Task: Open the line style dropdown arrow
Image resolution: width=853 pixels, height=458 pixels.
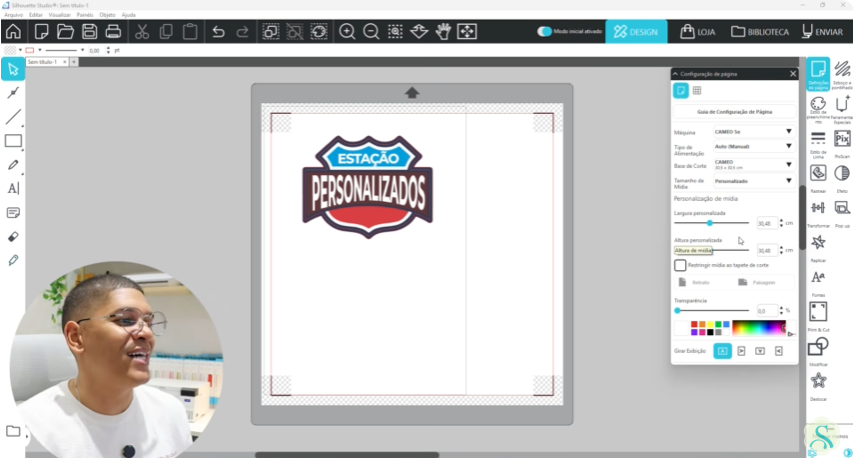Action: pyautogui.click(x=82, y=50)
